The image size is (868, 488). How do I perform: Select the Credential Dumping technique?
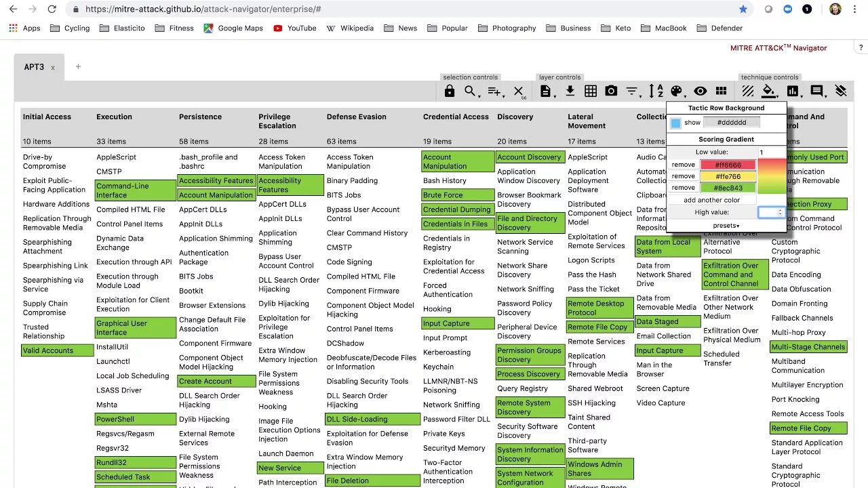point(458,209)
